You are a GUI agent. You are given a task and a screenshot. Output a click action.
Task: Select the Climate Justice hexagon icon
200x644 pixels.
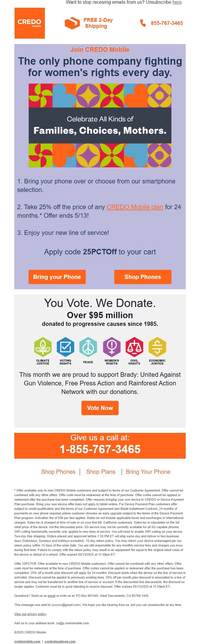[43, 347]
